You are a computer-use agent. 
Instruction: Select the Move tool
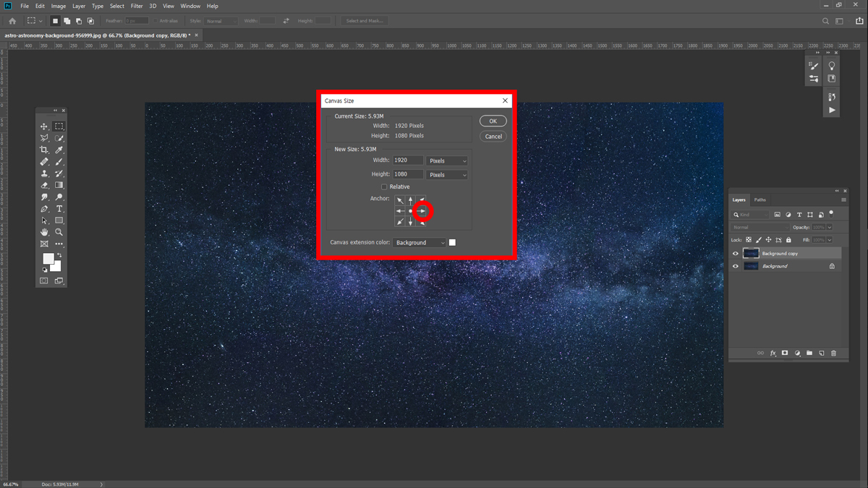pos(44,127)
